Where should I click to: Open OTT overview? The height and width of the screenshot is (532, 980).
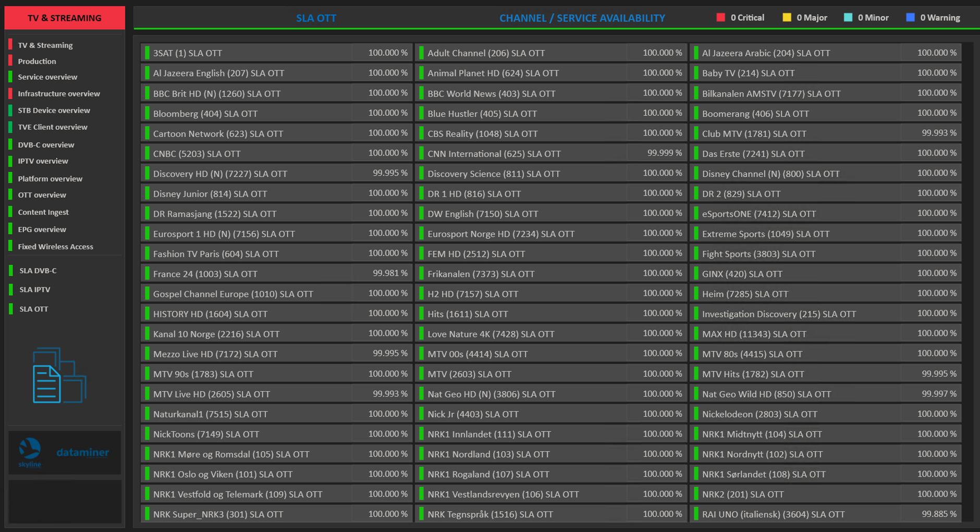[42, 195]
